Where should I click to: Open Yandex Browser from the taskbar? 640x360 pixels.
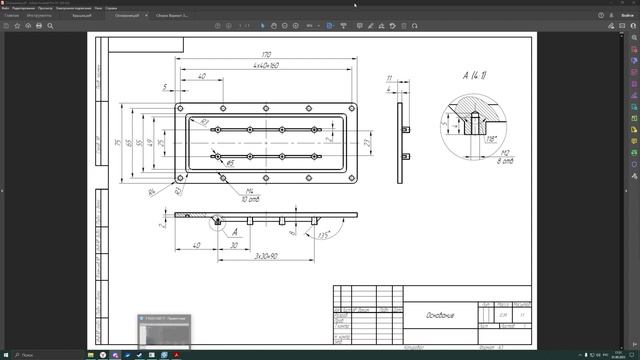click(x=103, y=355)
